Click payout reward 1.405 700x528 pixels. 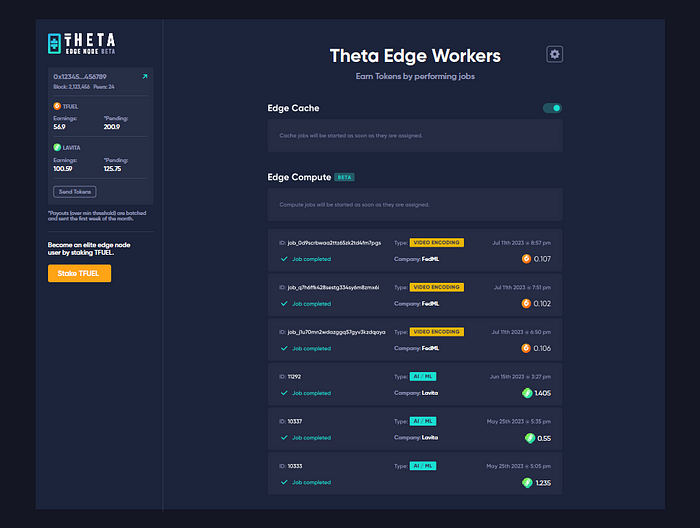coord(542,393)
